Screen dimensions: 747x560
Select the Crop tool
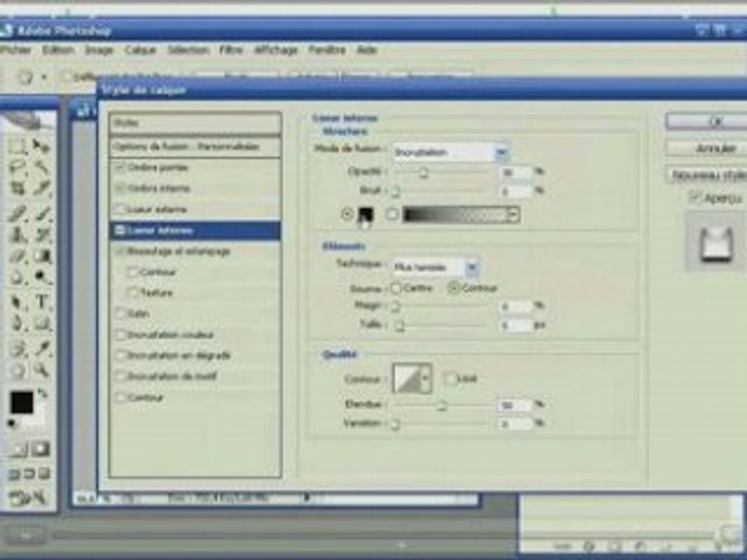coord(18,189)
